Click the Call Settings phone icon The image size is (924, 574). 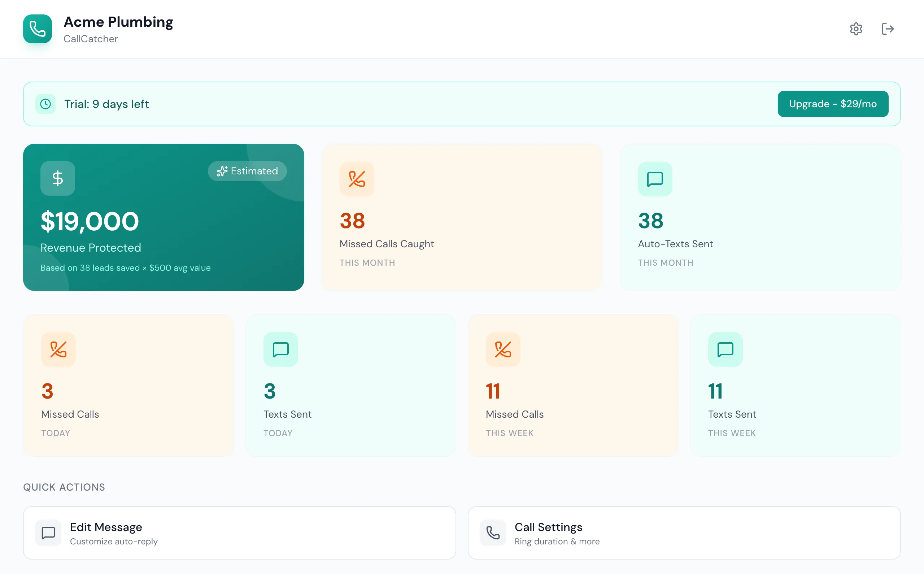click(x=493, y=533)
